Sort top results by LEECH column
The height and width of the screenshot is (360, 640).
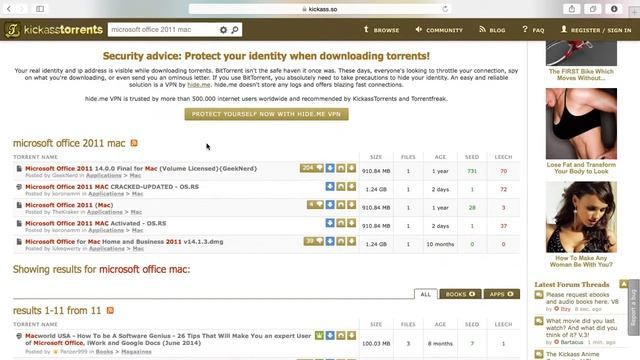tap(503, 157)
